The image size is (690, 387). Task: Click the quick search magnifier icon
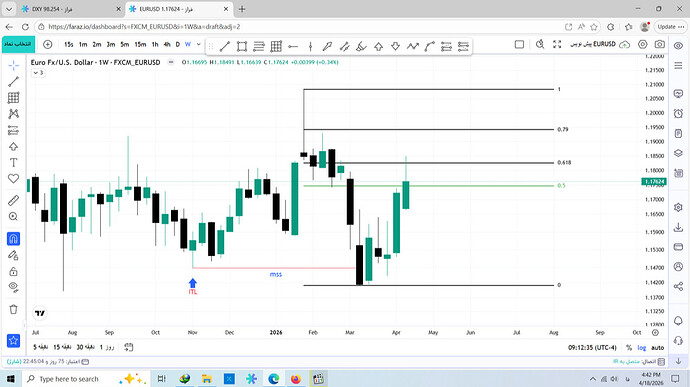click(x=540, y=44)
